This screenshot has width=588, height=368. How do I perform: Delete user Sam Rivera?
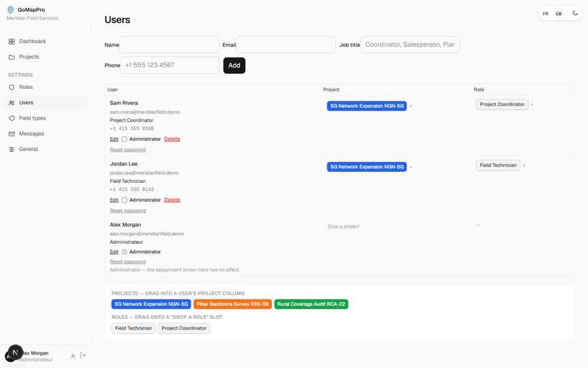click(x=172, y=139)
